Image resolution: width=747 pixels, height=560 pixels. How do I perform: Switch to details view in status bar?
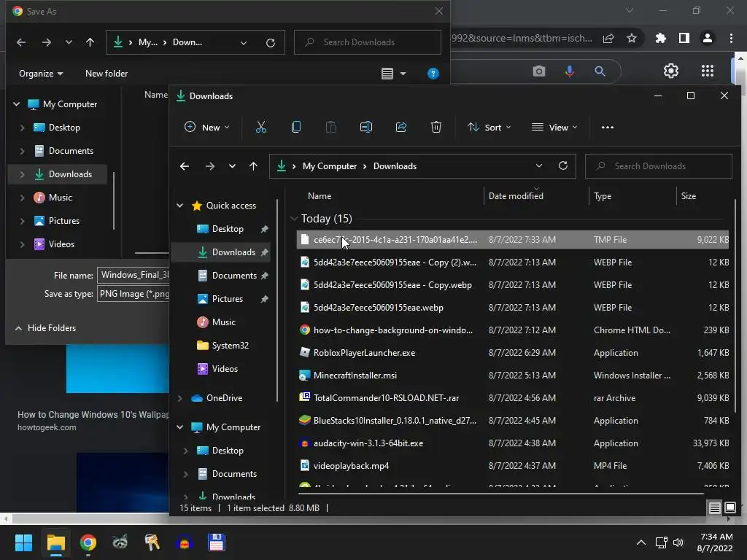pos(714,508)
